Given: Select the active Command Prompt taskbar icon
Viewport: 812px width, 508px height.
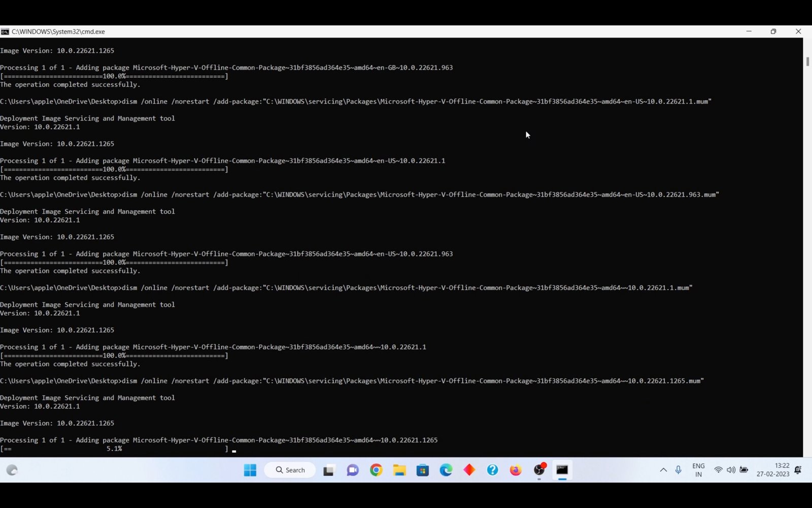Looking at the screenshot, I should point(562,470).
